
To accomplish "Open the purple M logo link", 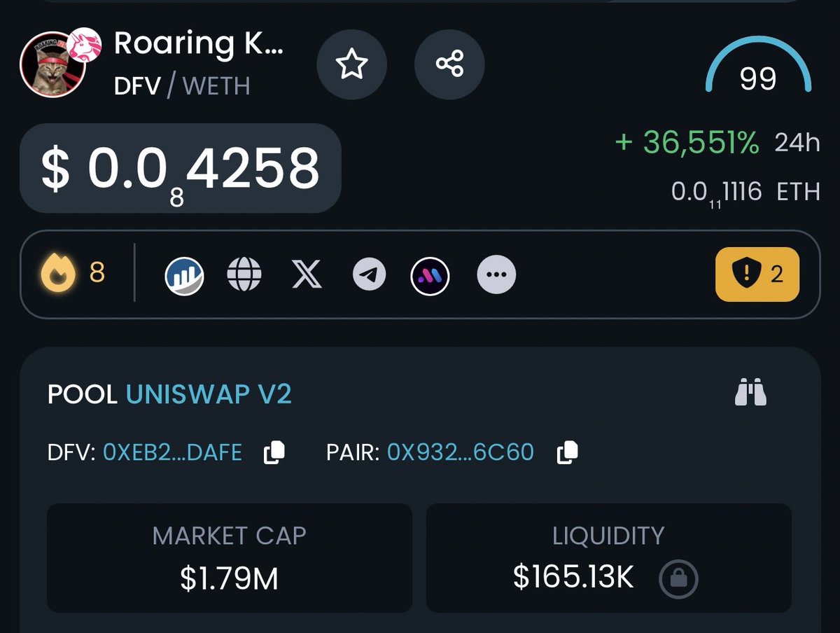I will click(x=430, y=275).
